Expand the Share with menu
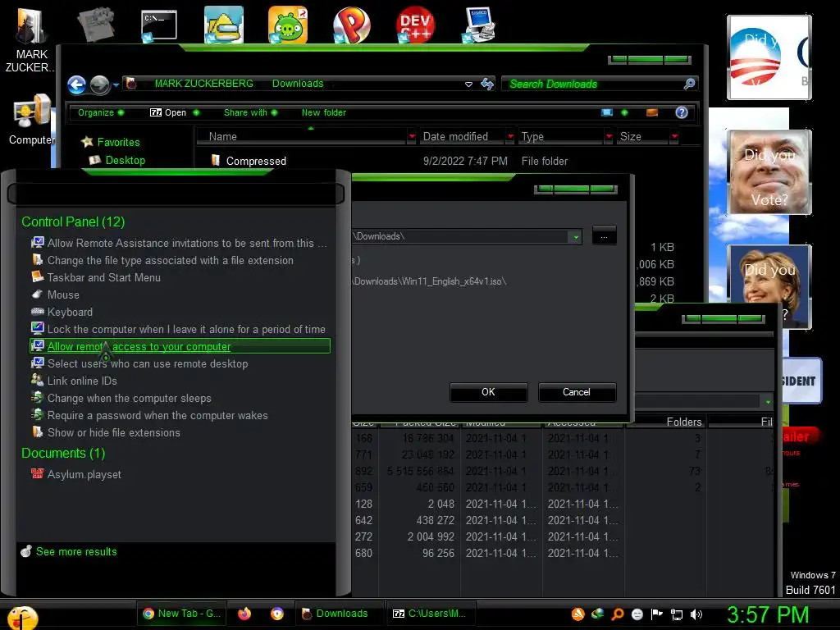 coord(250,112)
